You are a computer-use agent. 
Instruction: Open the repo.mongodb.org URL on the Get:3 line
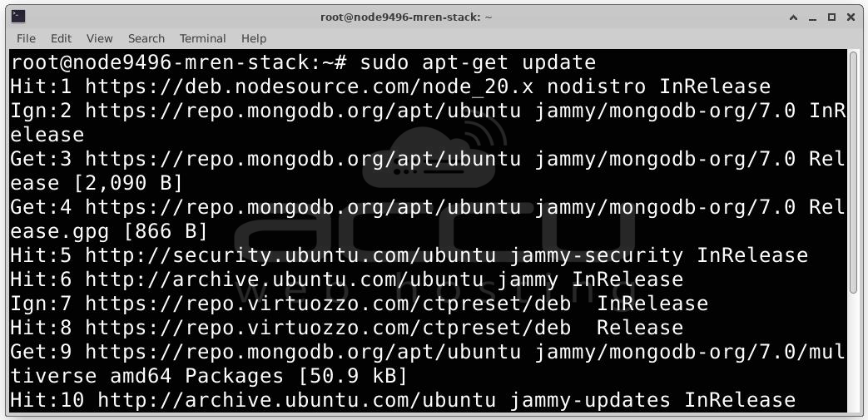pos(303,159)
